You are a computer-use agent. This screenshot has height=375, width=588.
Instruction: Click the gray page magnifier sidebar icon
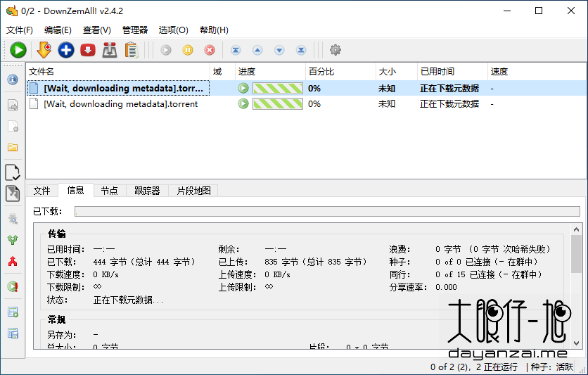[x=13, y=219]
